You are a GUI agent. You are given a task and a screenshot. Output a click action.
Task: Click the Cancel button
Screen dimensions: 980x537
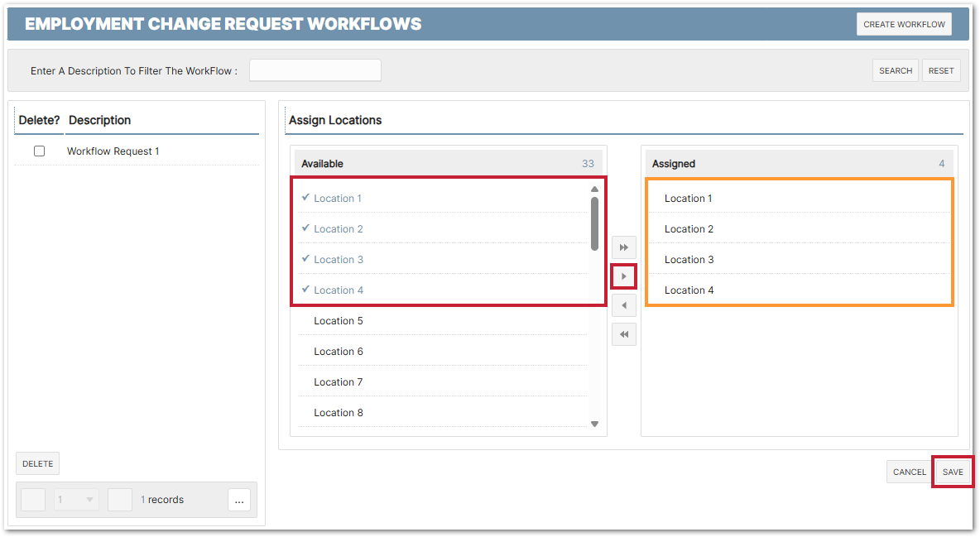point(909,472)
